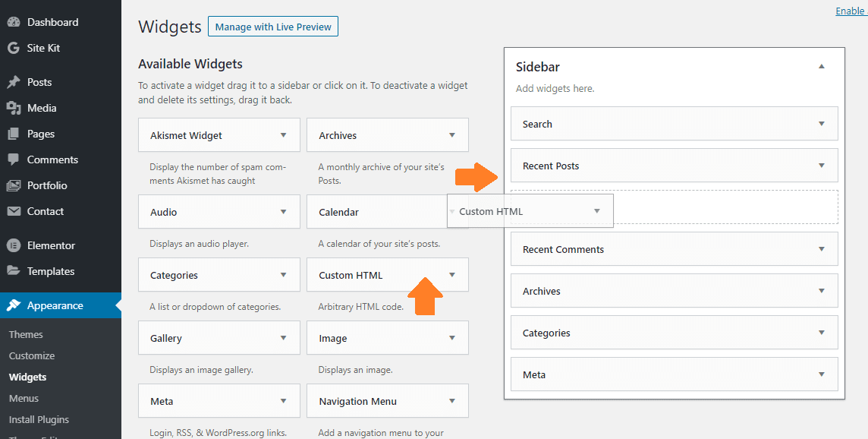Click the Search widget title in Sidebar
Image resolution: width=868 pixels, height=439 pixels.
pos(537,124)
